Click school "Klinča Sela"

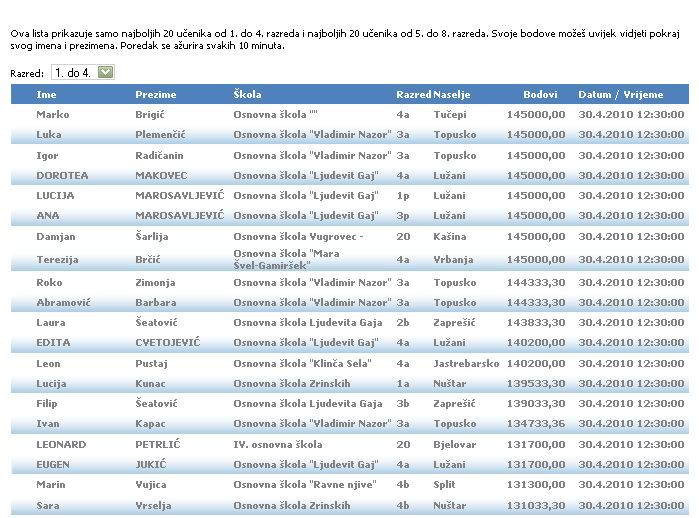[302, 364]
